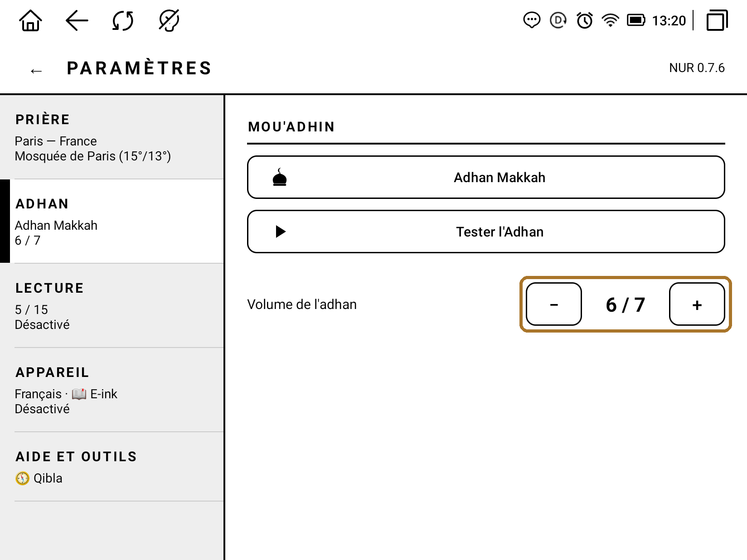
Task: Click the 13:20 clock
Action: coord(669,21)
